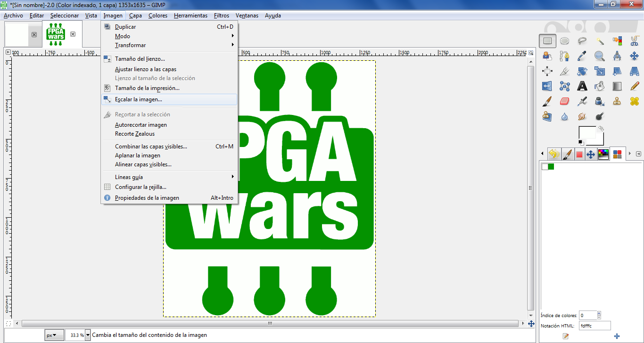Open the Colores menu
Image resolution: width=644 pixels, height=343 pixels.
point(158,16)
